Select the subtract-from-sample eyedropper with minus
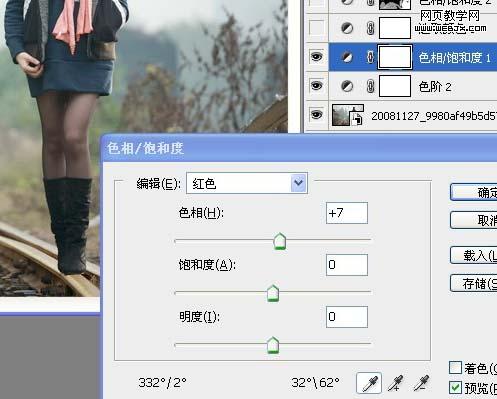The image size is (497, 399). click(421, 383)
